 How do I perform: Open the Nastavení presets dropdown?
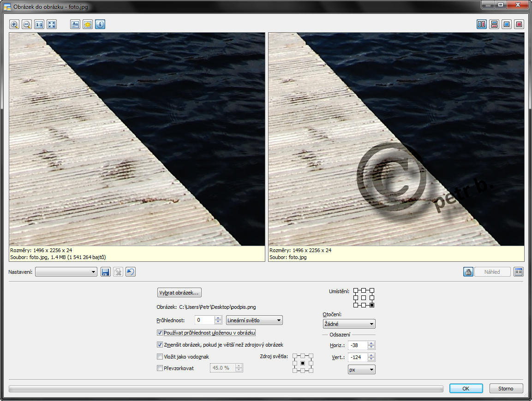pyautogui.click(x=66, y=272)
